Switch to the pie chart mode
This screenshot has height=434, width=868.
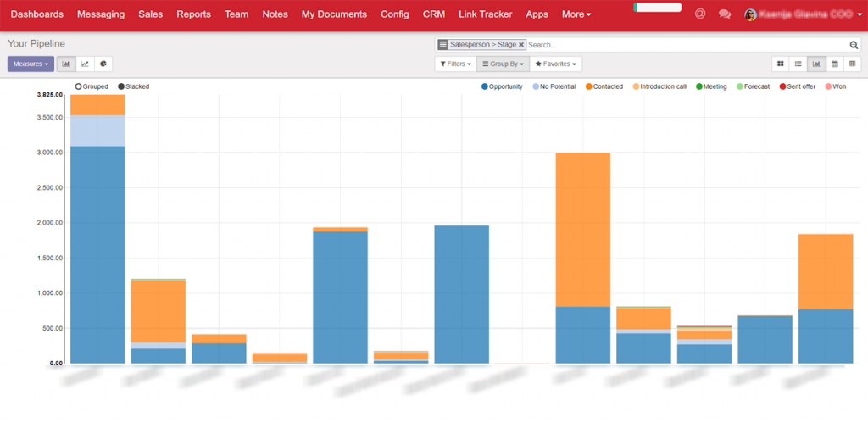tap(103, 64)
